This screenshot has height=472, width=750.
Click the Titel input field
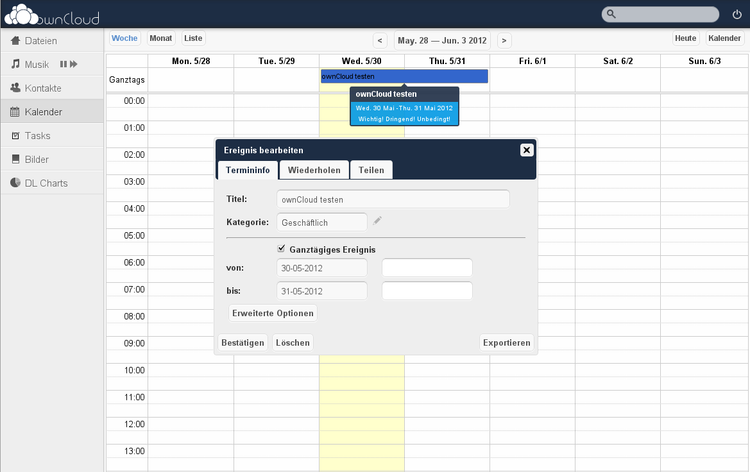click(393, 199)
